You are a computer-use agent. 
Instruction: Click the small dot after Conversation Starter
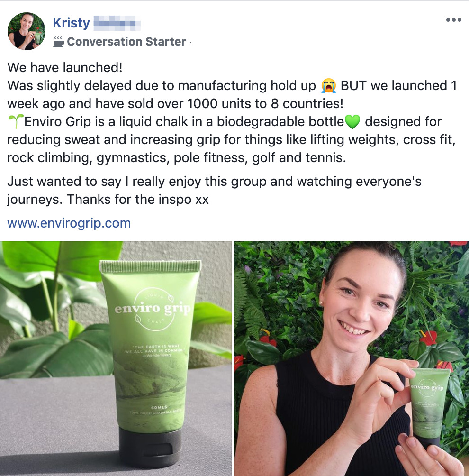[x=190, y=42]
